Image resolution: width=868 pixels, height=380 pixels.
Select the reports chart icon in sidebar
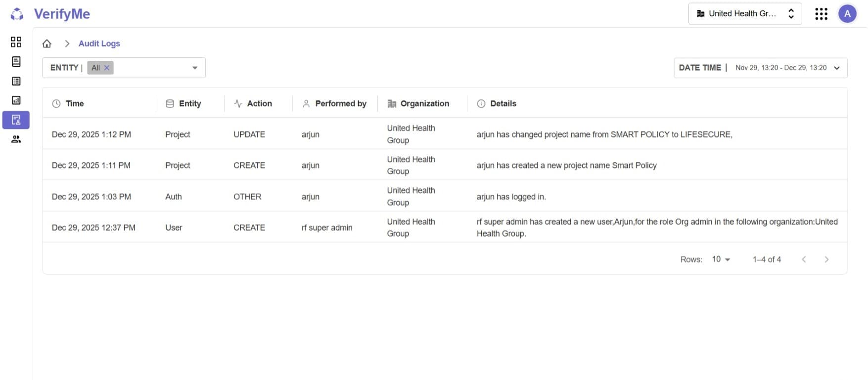(x=16, y=100)
